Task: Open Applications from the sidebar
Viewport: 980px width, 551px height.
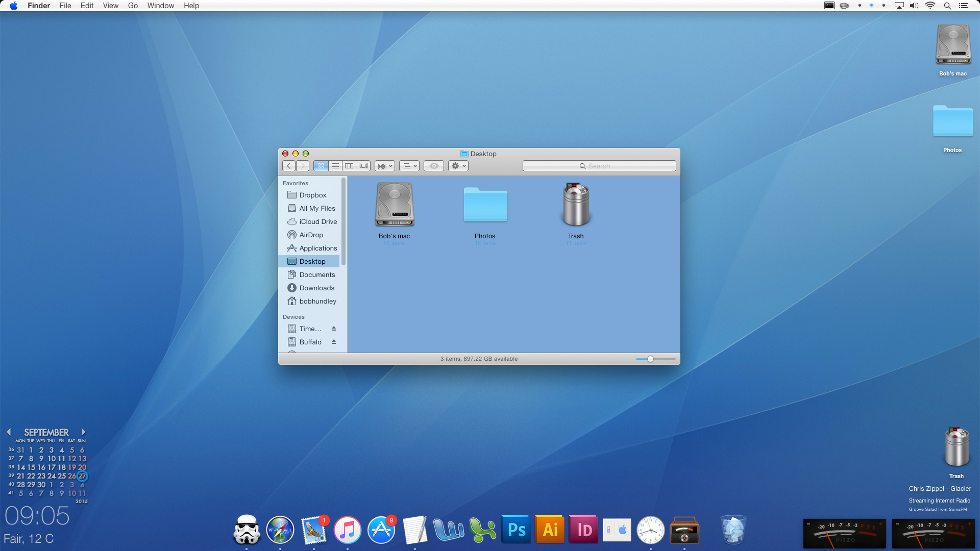Action: tap(309, 248)
